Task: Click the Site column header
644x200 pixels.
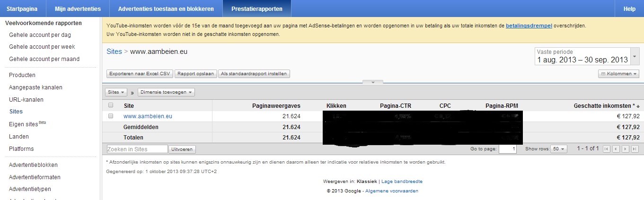Action: click(x=129, y=106)
